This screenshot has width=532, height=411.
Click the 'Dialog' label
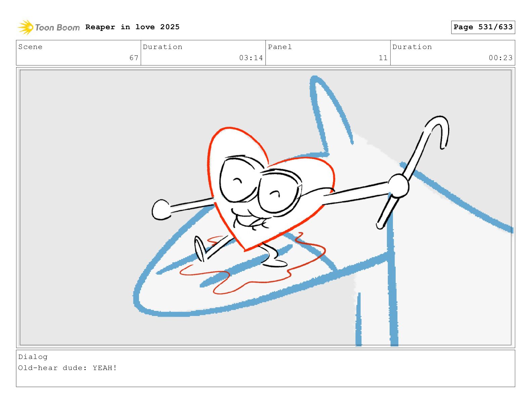point(33,357)
